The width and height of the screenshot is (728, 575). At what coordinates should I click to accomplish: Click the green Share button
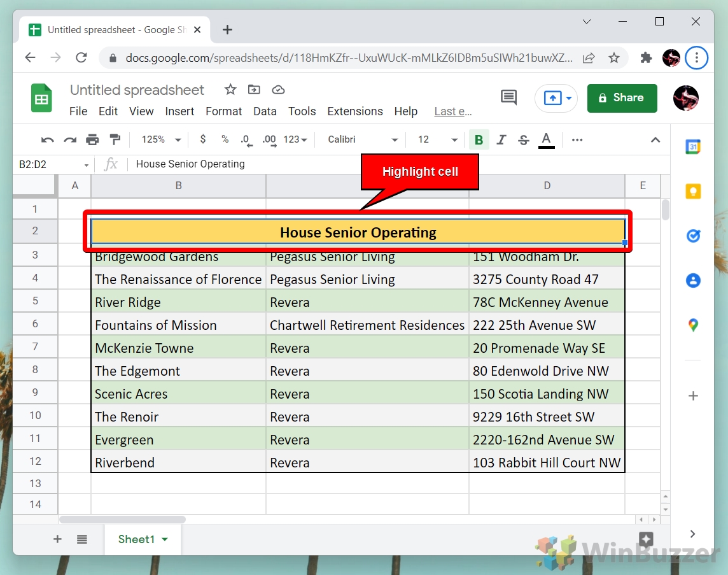tap(622, 98)
